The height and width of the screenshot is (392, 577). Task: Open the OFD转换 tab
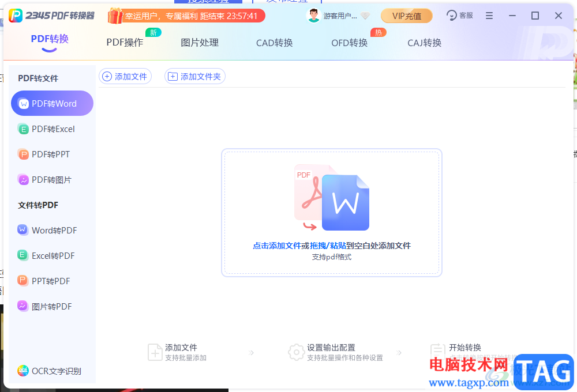350,43
